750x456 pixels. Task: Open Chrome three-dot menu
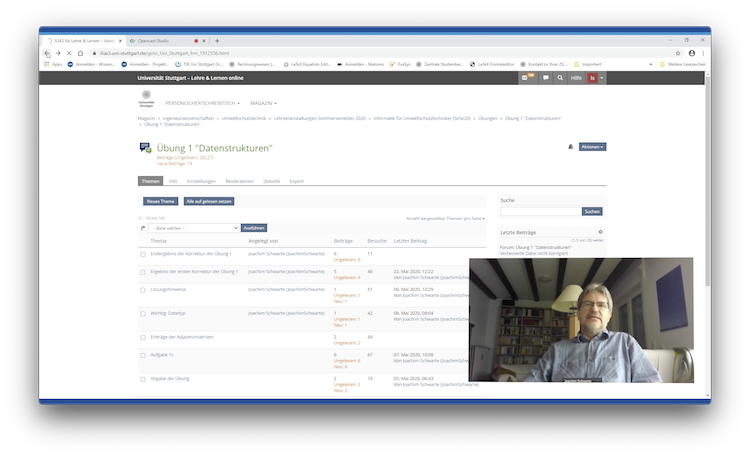(x=703, y=53)
